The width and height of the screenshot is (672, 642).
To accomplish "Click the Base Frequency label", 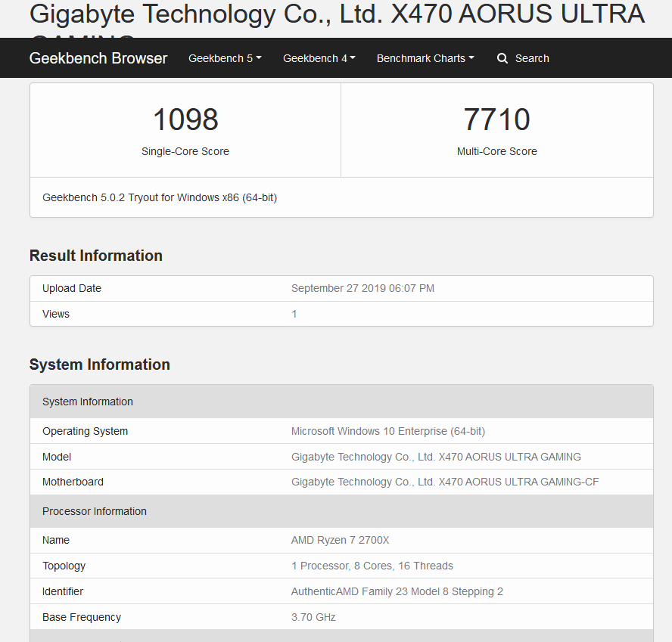I will pos(82,617).
